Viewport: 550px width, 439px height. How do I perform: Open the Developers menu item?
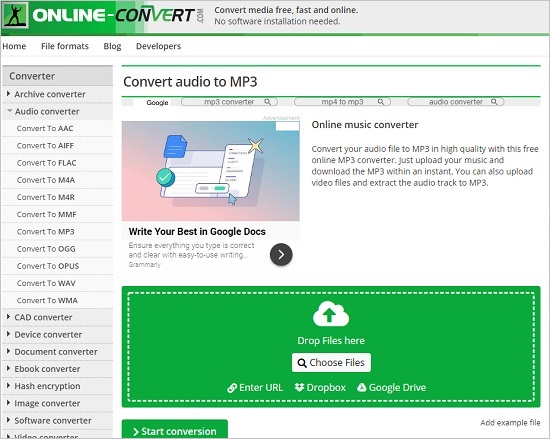159,46
